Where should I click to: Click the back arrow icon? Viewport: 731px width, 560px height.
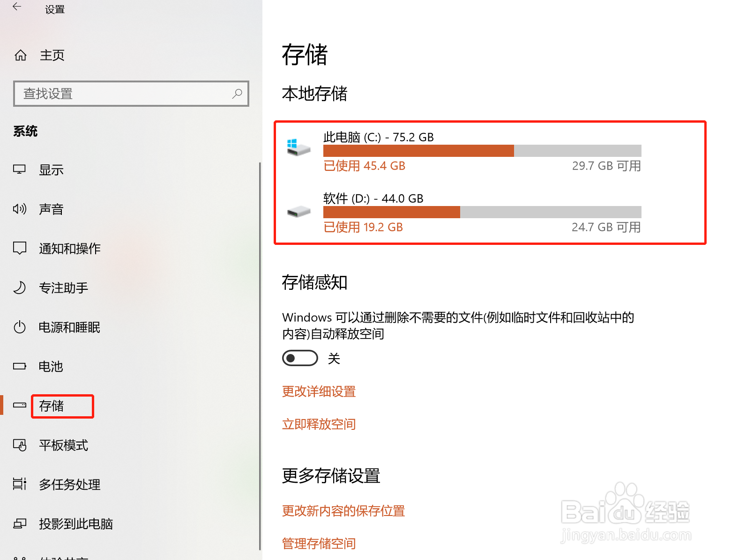(x=17, y=7)
